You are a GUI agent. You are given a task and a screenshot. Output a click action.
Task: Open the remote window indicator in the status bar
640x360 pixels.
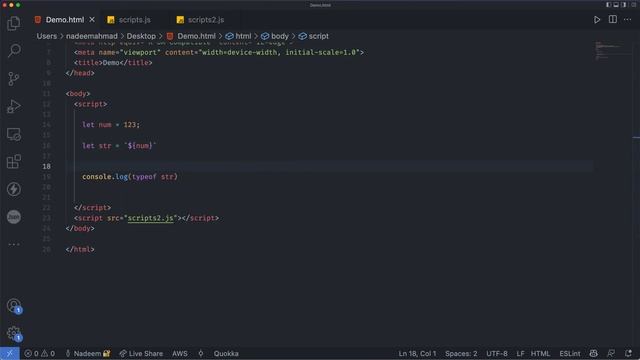pos(10,353)
